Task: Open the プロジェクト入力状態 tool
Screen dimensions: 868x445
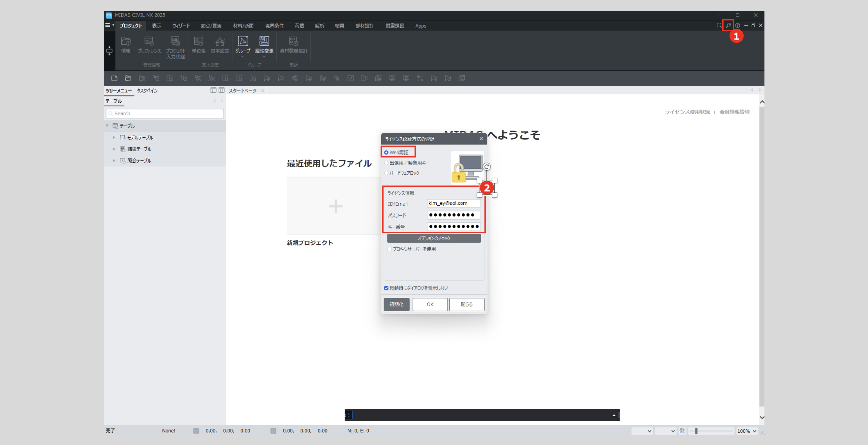Action: pos(175,48)
